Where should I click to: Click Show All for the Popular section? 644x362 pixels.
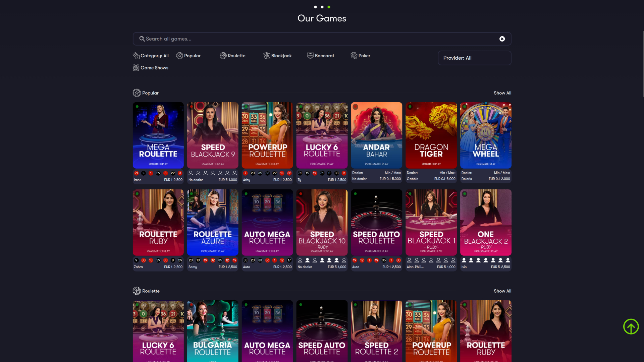[x=502, y=93]
